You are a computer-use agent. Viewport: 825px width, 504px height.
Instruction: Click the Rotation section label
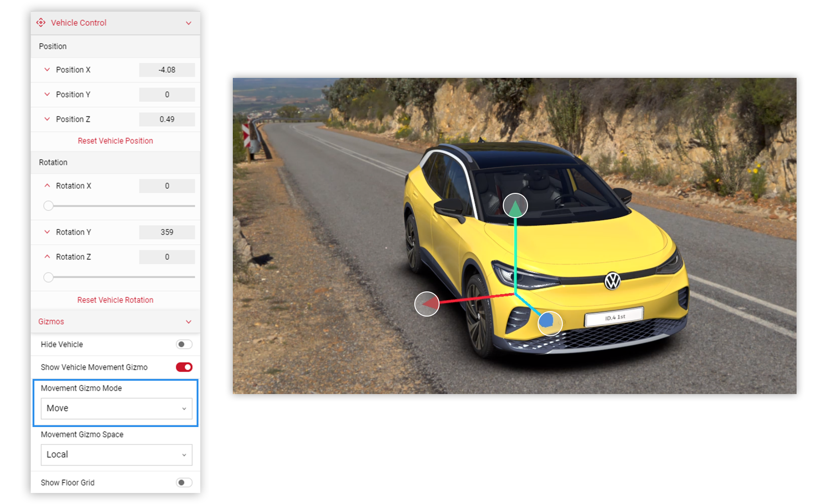(53, 162)
